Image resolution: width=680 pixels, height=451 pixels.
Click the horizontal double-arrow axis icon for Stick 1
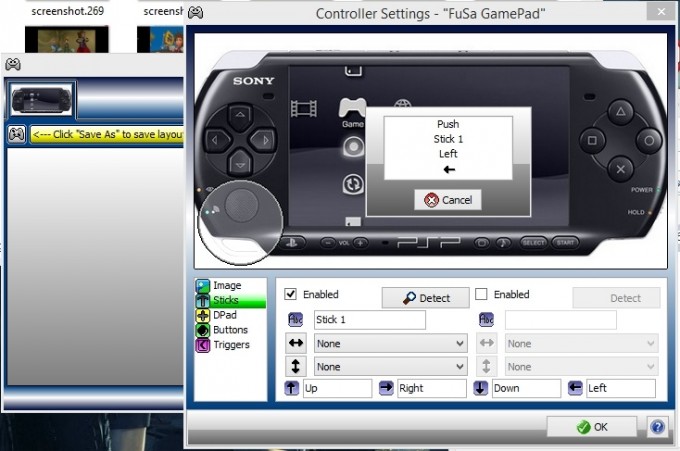[296, 343]
